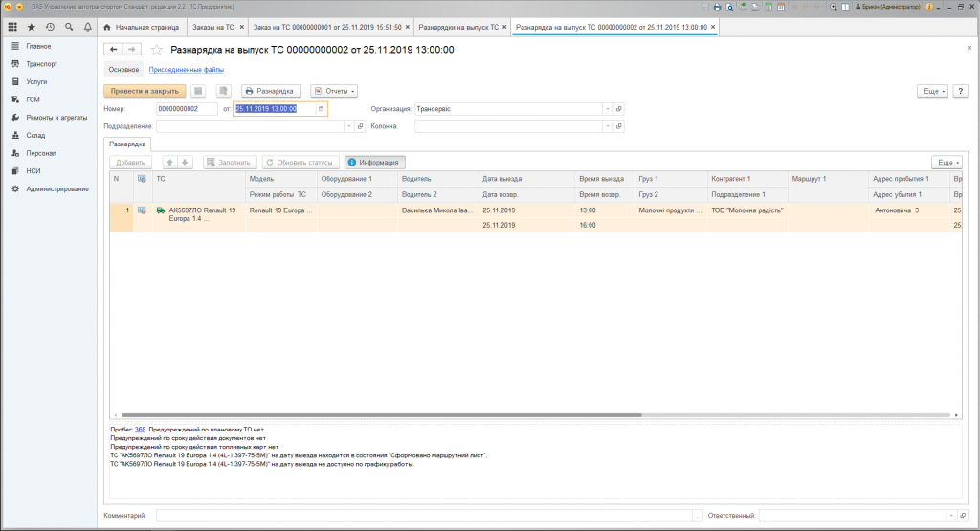Open notifications bell icon

click(87, 27)
